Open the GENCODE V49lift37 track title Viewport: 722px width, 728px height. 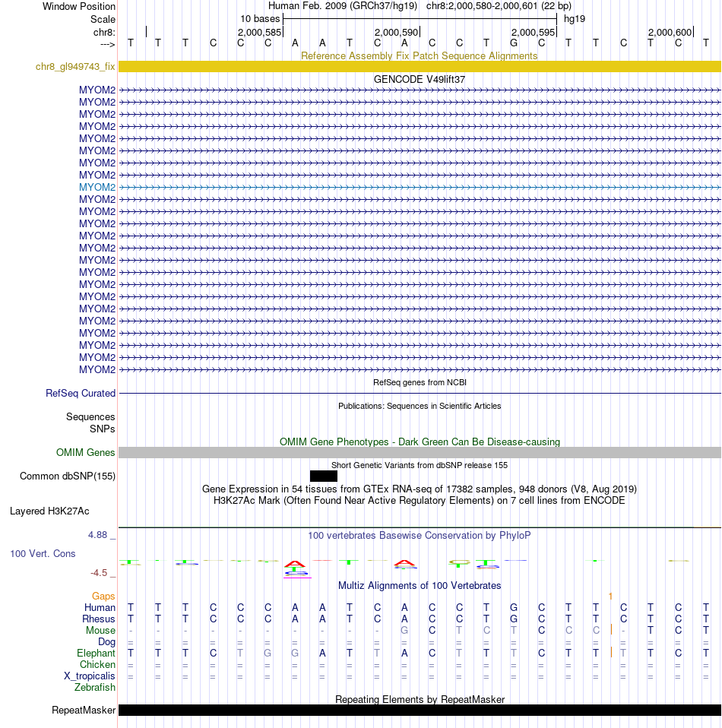coord(420,79)
